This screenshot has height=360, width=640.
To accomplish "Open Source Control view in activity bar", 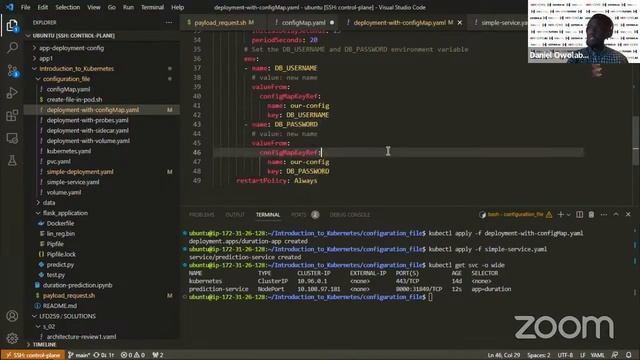I will coord(12,71).
